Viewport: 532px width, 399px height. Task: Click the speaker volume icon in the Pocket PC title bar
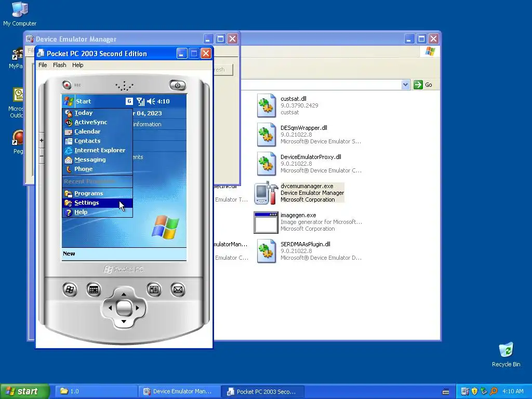coord(151,101)
